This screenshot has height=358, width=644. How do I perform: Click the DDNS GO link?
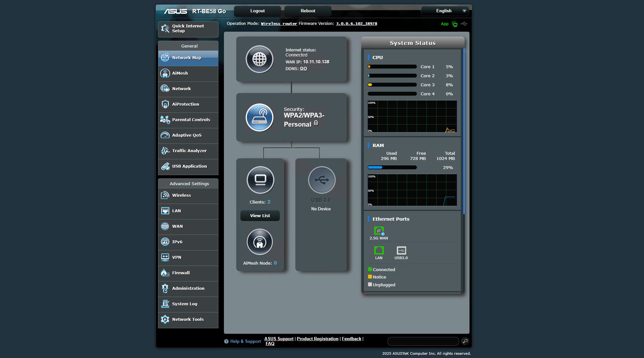(x=303, y=68)
